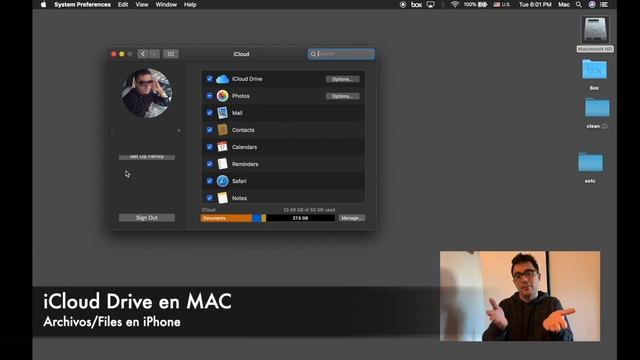Viewport: 640px width, 360px height.
Task: Open Notification Center icon
Action: (604, 4)
